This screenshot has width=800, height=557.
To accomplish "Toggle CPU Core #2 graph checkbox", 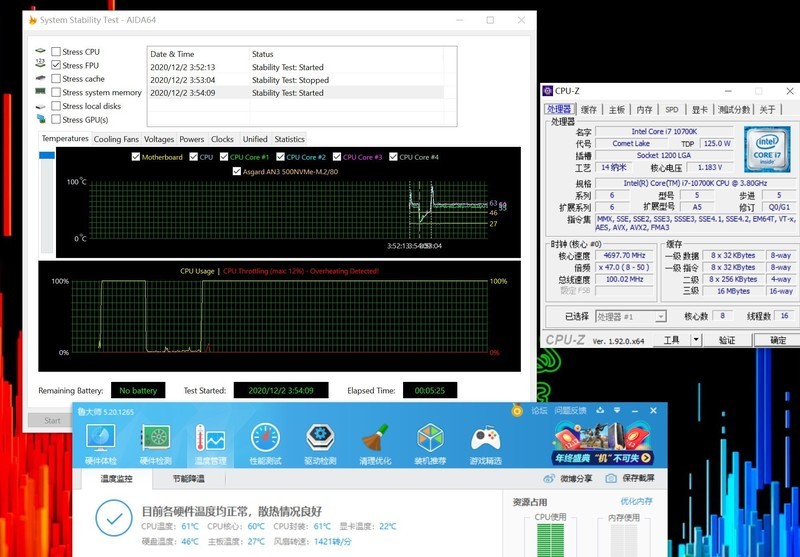I will (280, 157).
